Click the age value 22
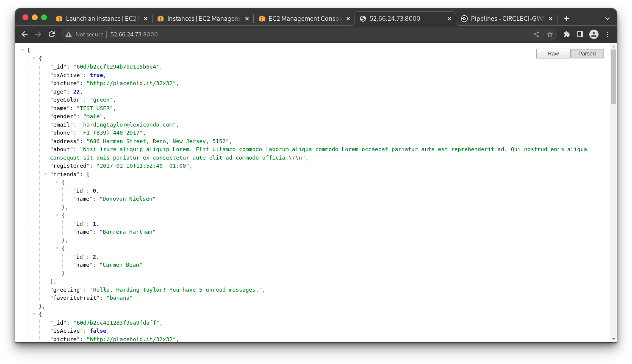The width and height of the screenshot is (632, 364). [76, 92]
